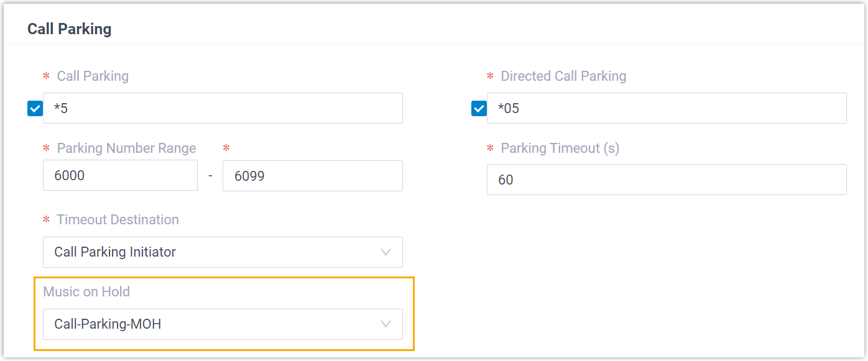This screenshot has width=868, height=361.
Task: Click the Call Parking section heading
Action: (x=70, y=29)
